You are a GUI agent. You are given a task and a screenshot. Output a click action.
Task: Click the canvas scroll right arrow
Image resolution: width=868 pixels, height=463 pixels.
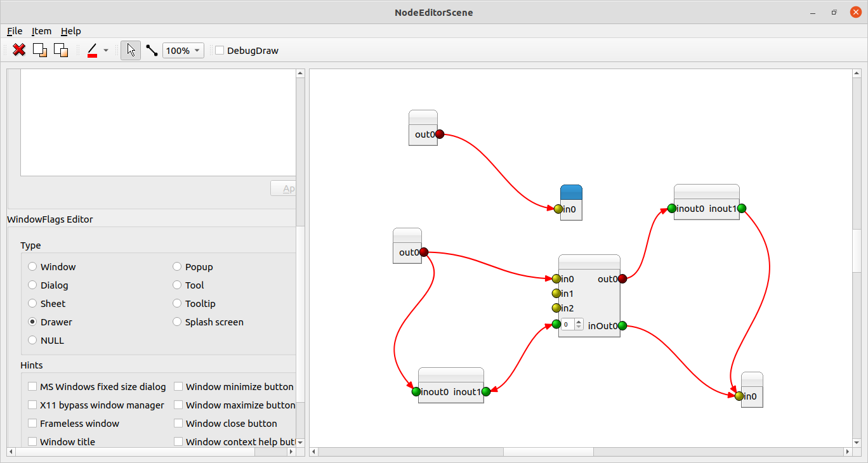848,452
